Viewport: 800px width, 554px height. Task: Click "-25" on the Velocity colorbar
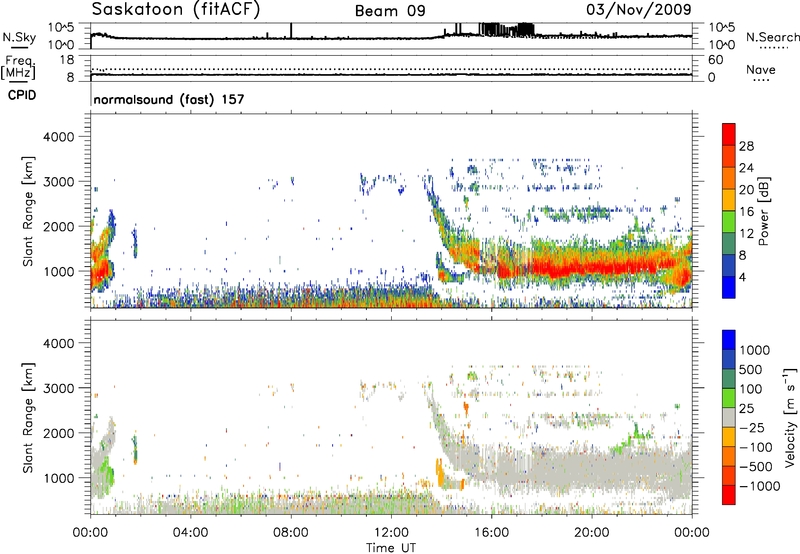pyautogui.click(x=751, y=427)
